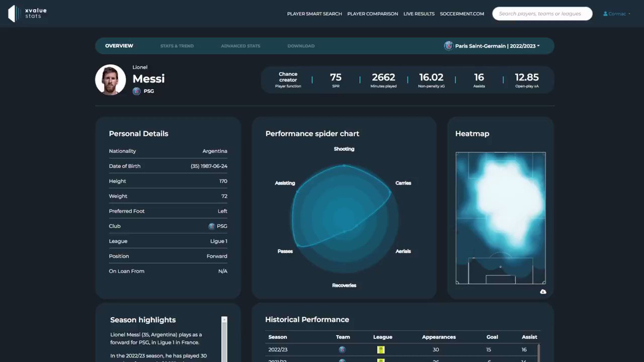Visit SOCCERMENT.COM

462,14
